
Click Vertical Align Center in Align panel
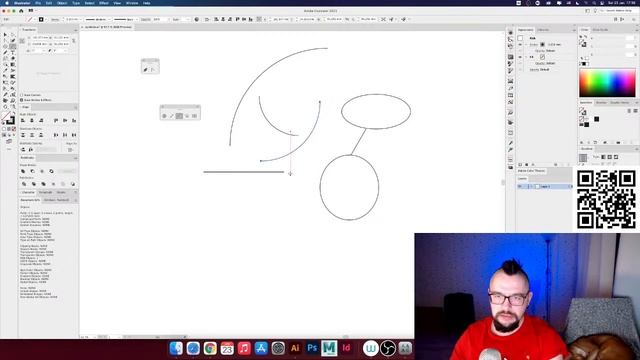point(65,120)
